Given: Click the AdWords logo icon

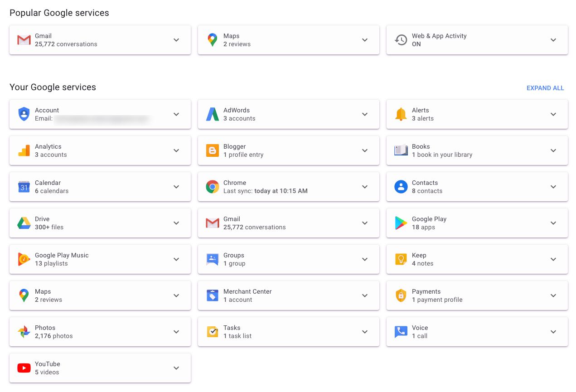Looking at the screenshot, I should (213, 114).
